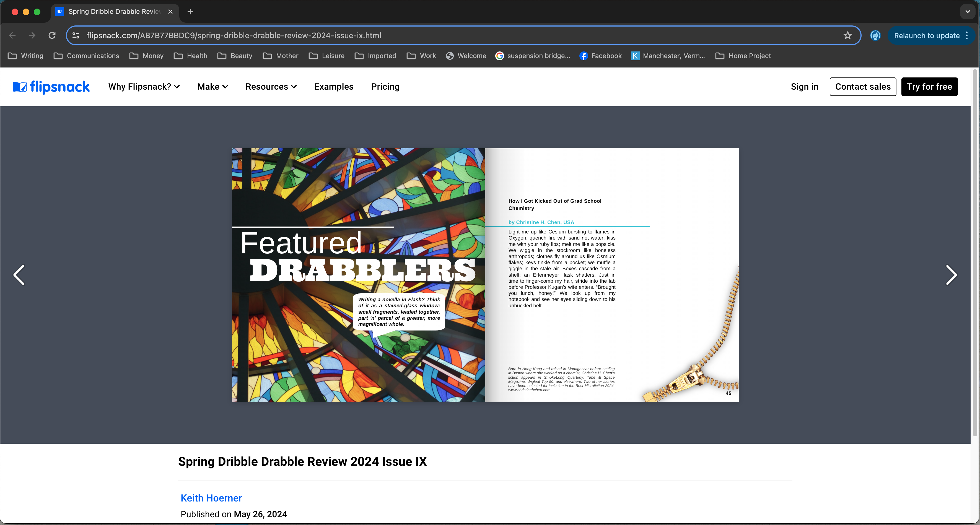Open the tab search chevron
The width and height of the screenshot is (980, 525).
coord(968,12)
